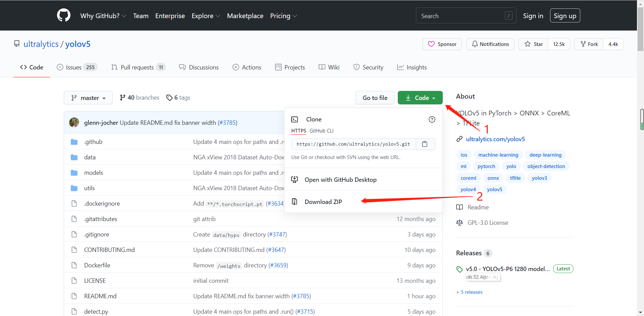This screenshot has height=316, width=644.
Task: Open commit link #3785 in header row
Action: pyautogui.click(x=227, y=123)
